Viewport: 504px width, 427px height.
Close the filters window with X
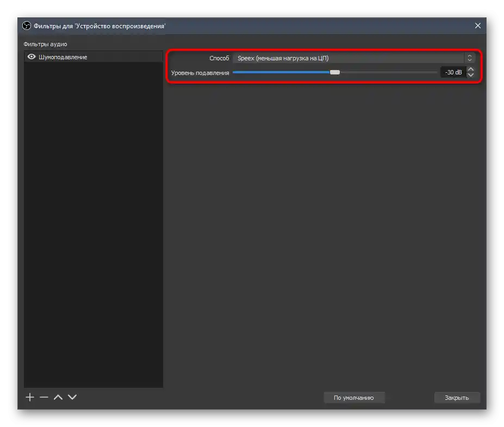pyautogui.click(x=478, y=26)
